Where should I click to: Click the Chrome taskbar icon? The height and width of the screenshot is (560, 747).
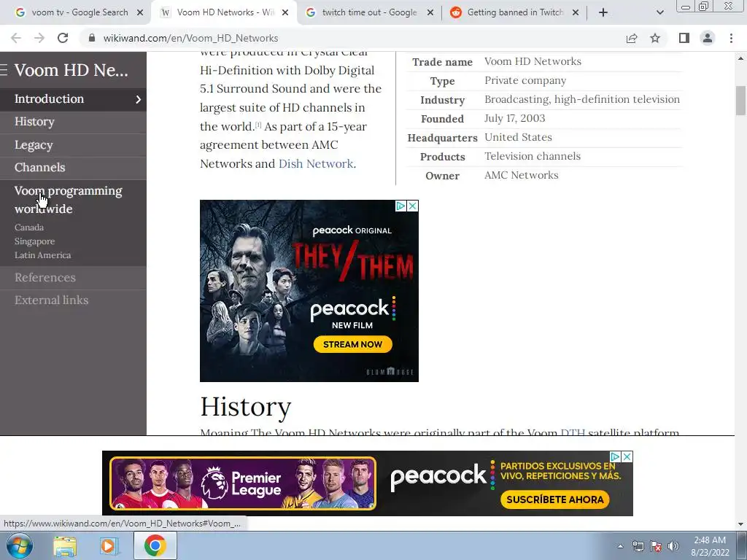click(155, 545)
